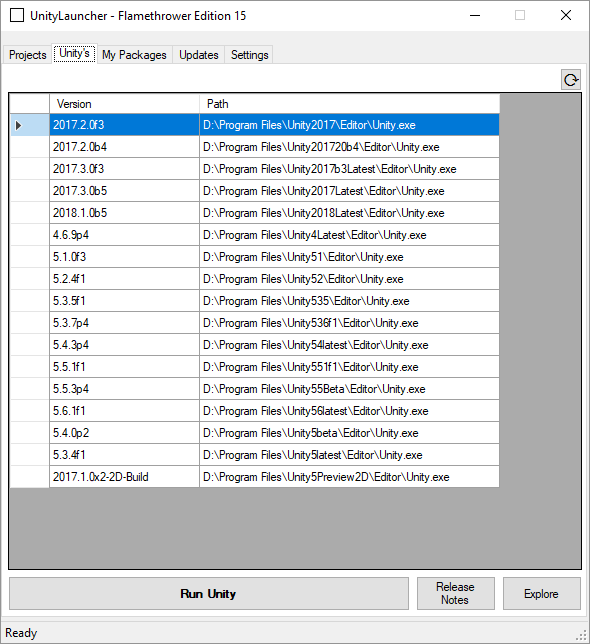The height and width of the screenshot is (644, 590).
Task: Open the My Packages tab
Action: 134,55
